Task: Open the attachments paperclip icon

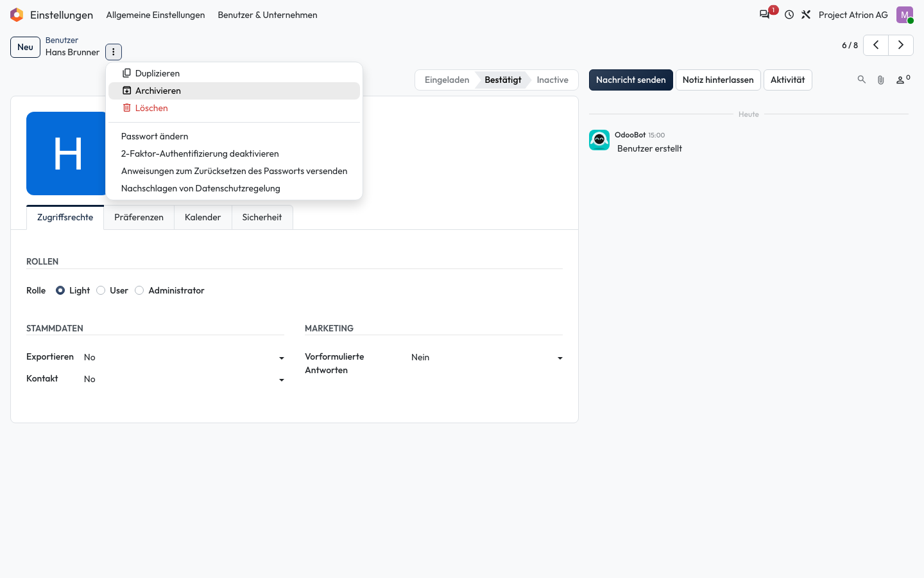Action: [881, 80]
